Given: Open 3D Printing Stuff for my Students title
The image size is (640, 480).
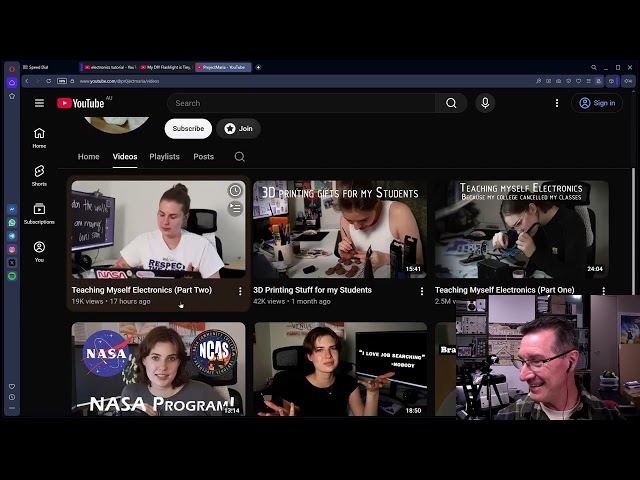Looking at the screenshot, I should (x=312, y=290).
